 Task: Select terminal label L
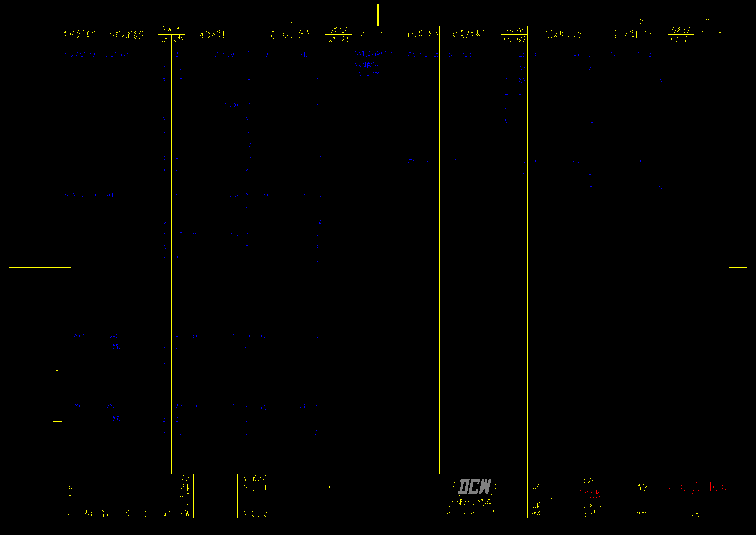tap(660, 107)
